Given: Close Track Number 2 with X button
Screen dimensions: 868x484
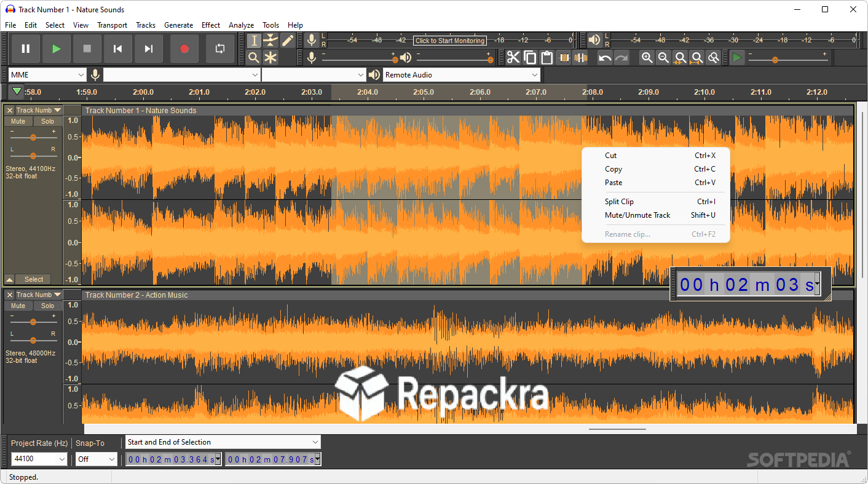Looking at the screenshot, I should point(9,295).
